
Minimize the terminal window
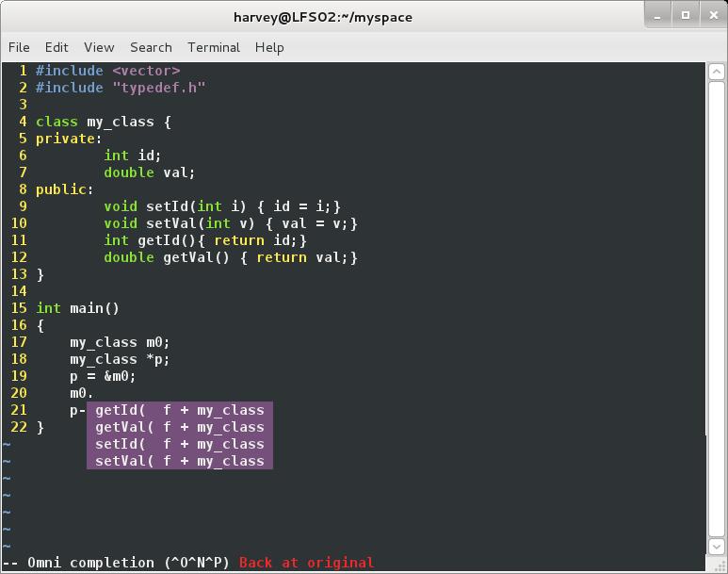657,15
